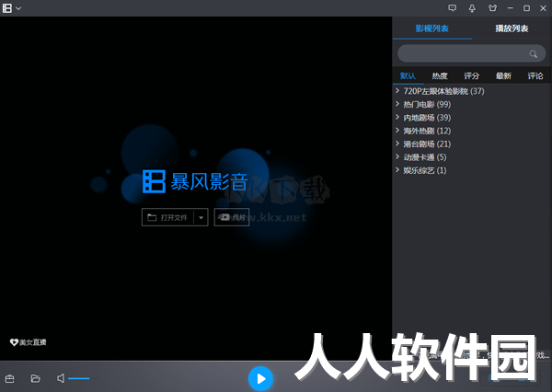This screenshot has width=552, height=392.
Task: Expand the 720P左眼体验影院 category arrow
Action: [397, 90]
